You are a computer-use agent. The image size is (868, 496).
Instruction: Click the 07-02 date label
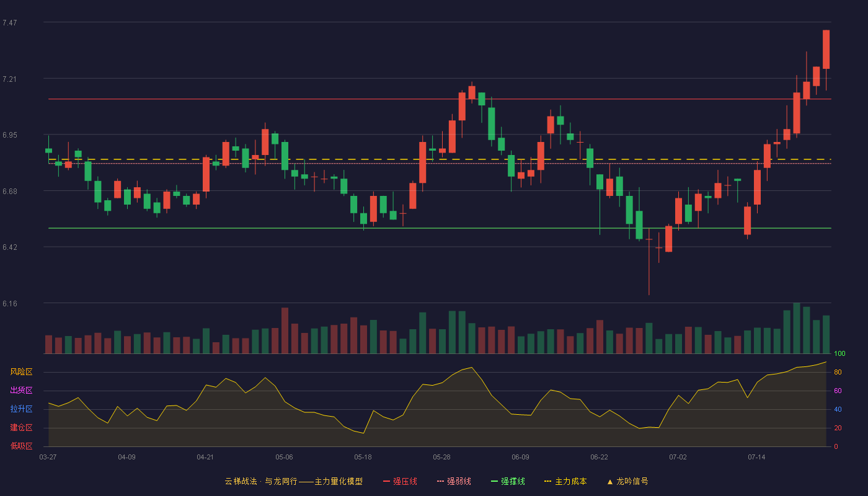tap(678, 457)
